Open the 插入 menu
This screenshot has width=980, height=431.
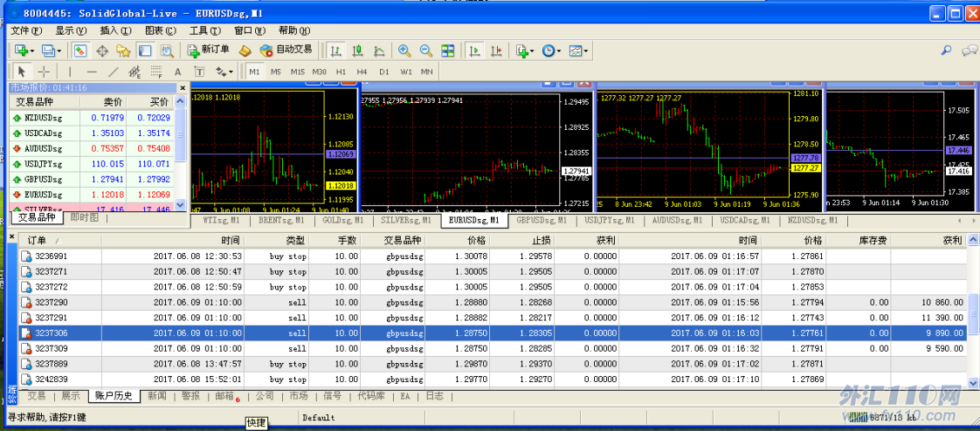(116, 31)
